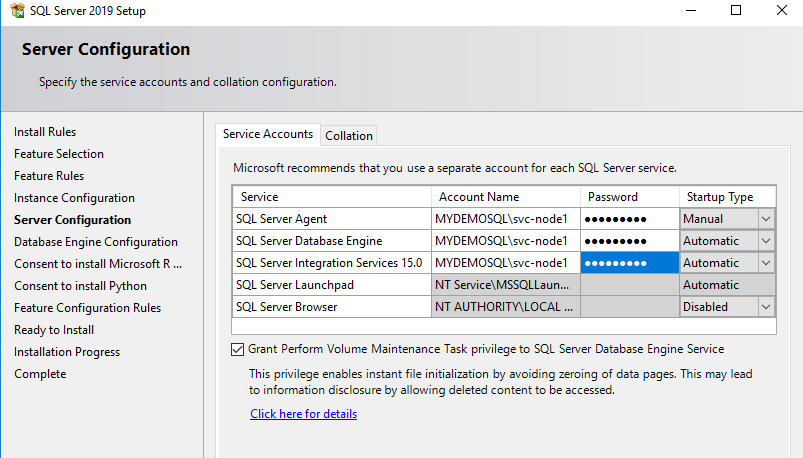Click Database Engine account name cell
The width and height of the screenshot is (803, 458).
[x=505, y=241]
